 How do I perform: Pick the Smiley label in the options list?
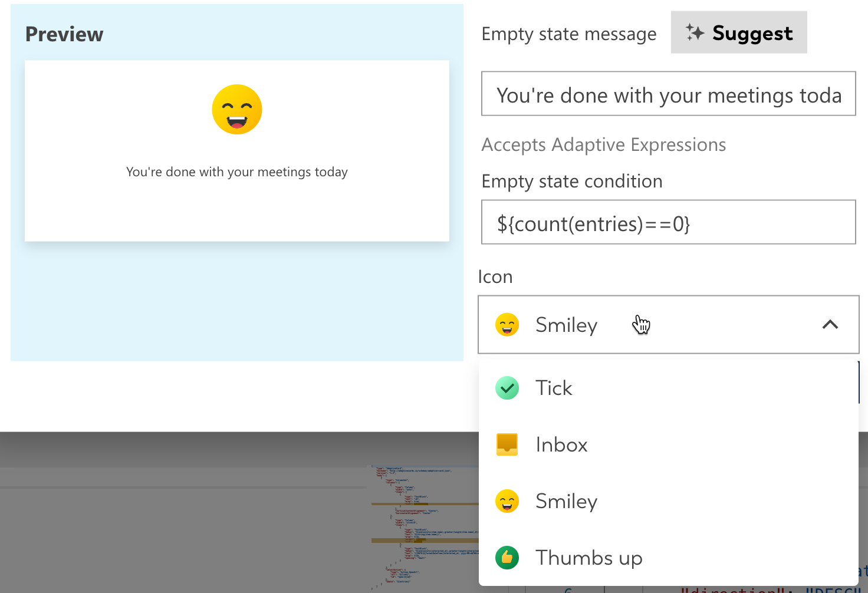point(566,501)
